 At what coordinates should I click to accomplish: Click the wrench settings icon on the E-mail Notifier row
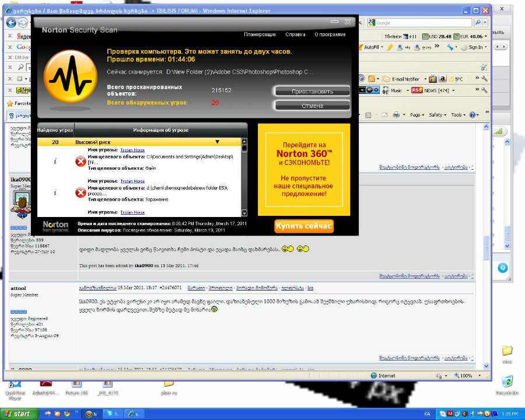point(484,79)
